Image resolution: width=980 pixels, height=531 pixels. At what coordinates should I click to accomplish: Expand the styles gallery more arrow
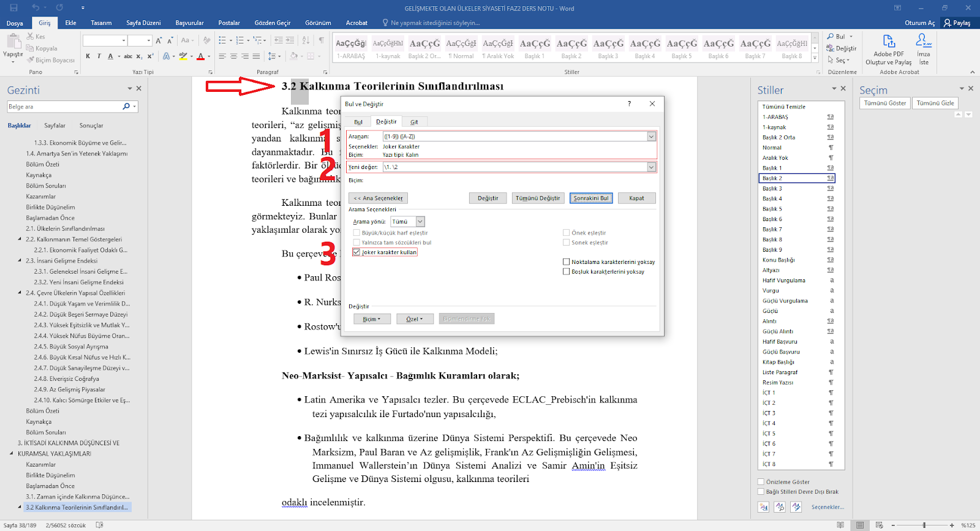(x=815, y=58)
